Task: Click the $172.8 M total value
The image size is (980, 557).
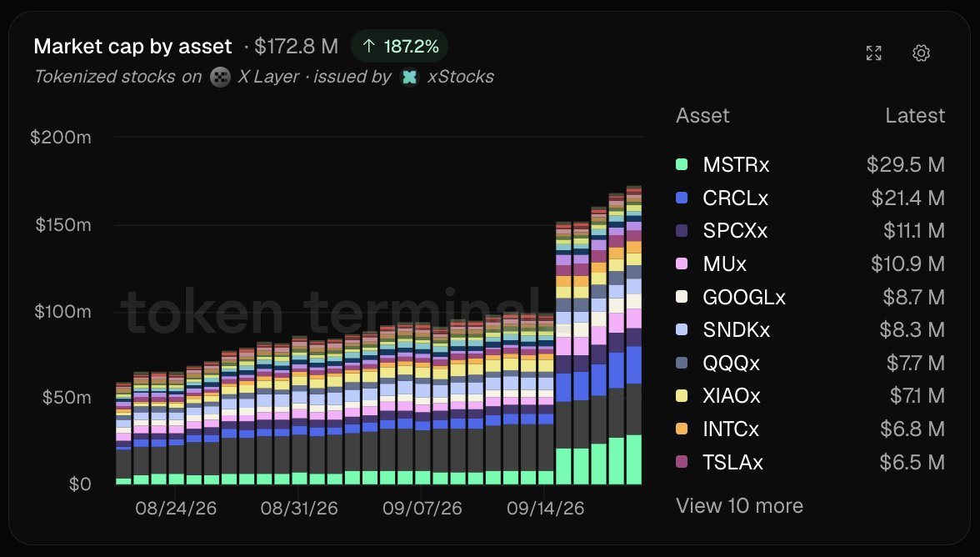Action: click(x=297, y=46)
